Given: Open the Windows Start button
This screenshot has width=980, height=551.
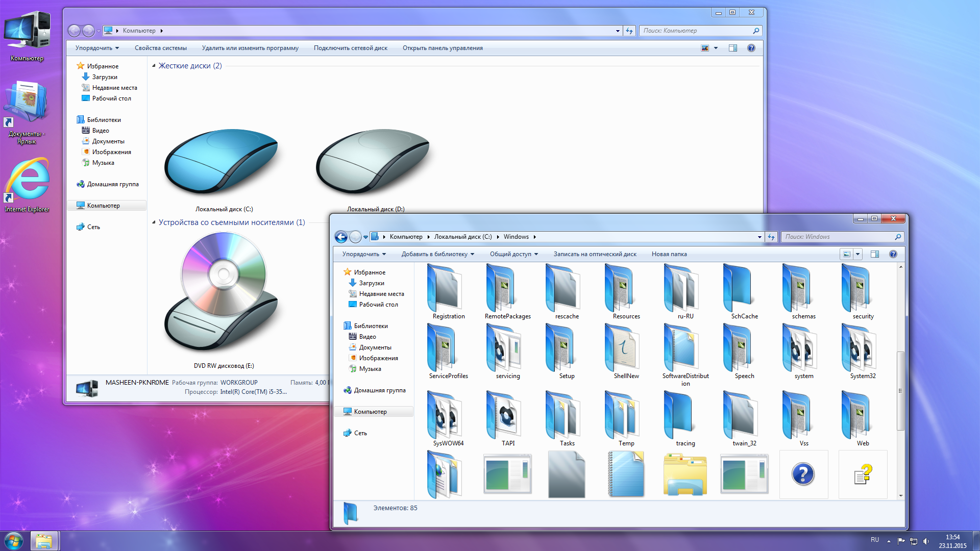Looking at the screenshot, I should pos(14,540).
